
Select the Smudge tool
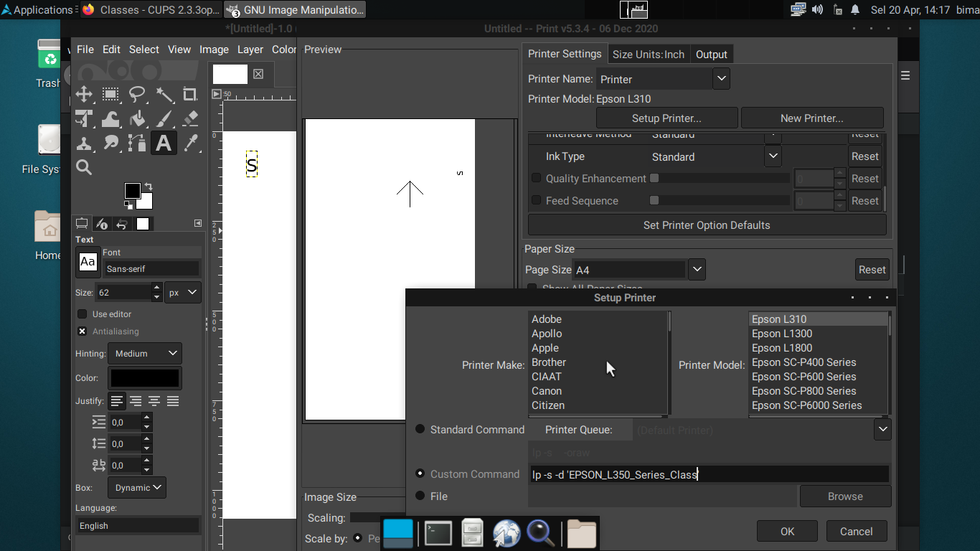coord(110,143)
